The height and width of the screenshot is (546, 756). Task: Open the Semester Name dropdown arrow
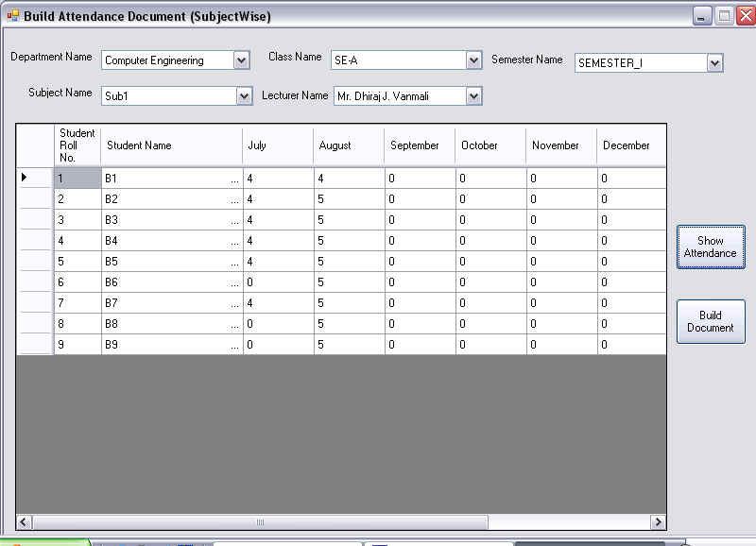[x=714, y=63]
